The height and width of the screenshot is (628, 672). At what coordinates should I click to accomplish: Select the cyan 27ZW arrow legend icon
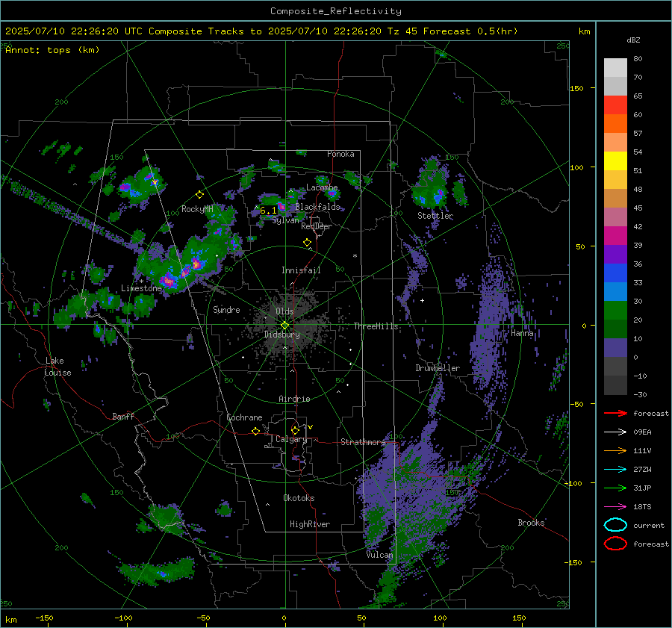tap(615, 470)
